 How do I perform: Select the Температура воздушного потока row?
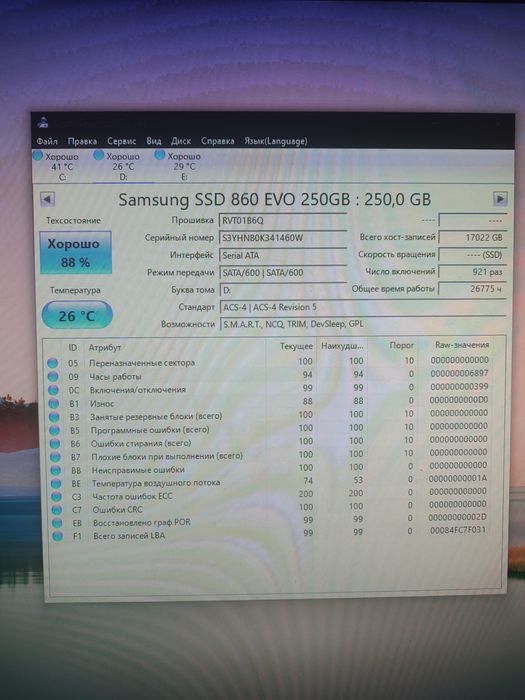[269, 481]
